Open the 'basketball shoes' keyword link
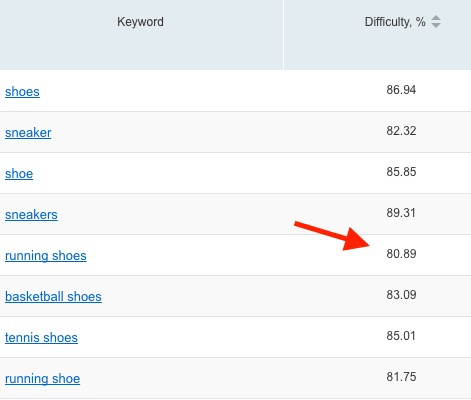The width and height of the screenshot is (471, 400). (x=53, y=297)
